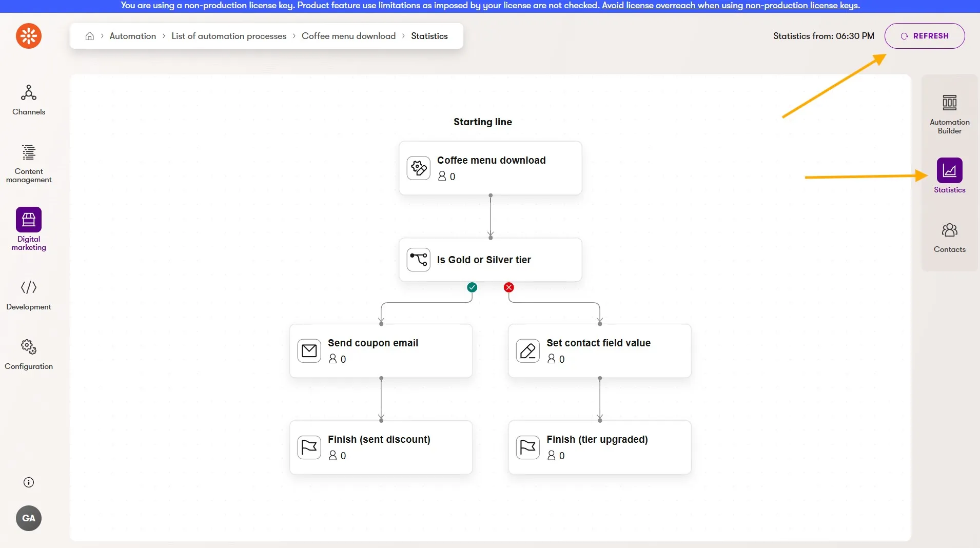Click Statistics breadcrumb item
This screenshot has height=548, width=980.
click(x=429, y=36)
